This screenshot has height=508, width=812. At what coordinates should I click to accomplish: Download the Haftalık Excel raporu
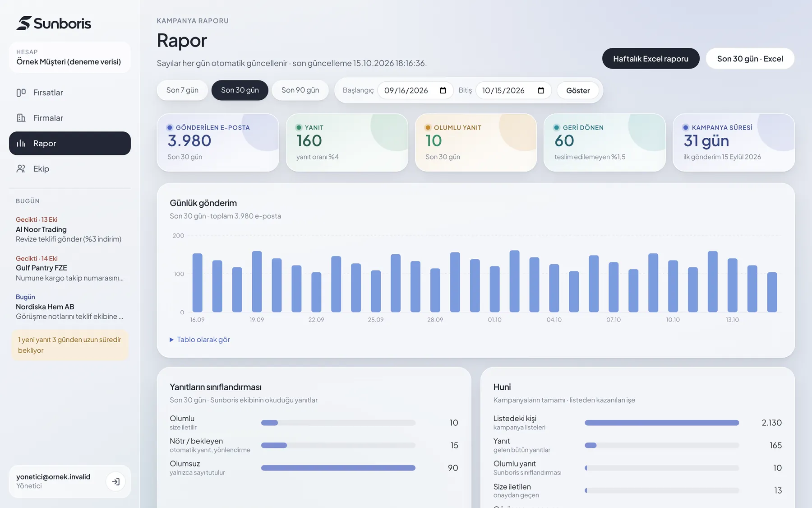click(x=651, y=59)
